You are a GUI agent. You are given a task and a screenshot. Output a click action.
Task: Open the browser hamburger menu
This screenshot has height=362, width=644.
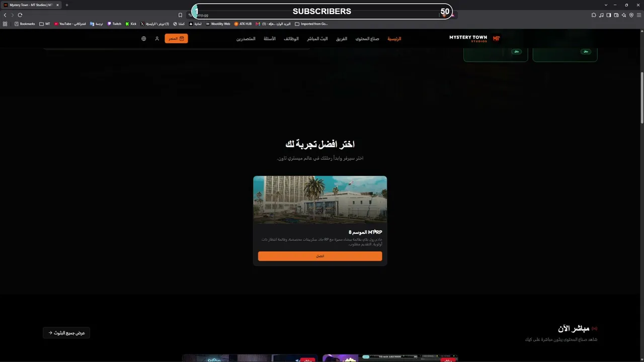[639, 15]
